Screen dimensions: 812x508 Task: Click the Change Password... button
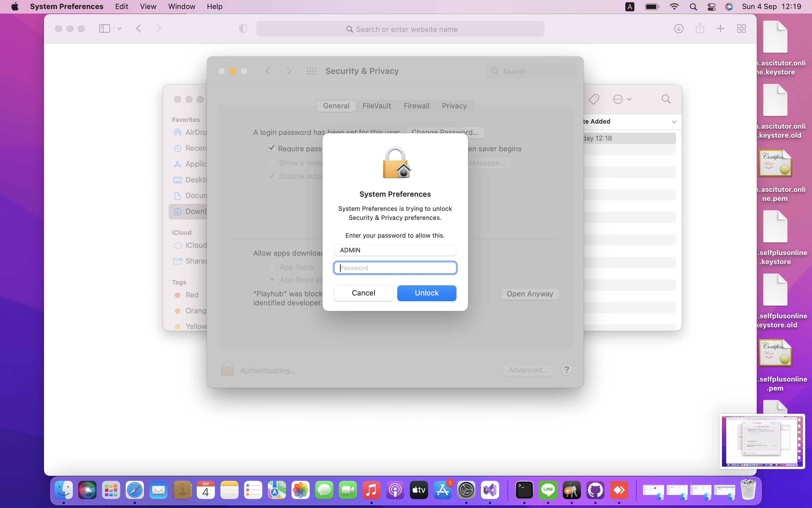[445, 132]
